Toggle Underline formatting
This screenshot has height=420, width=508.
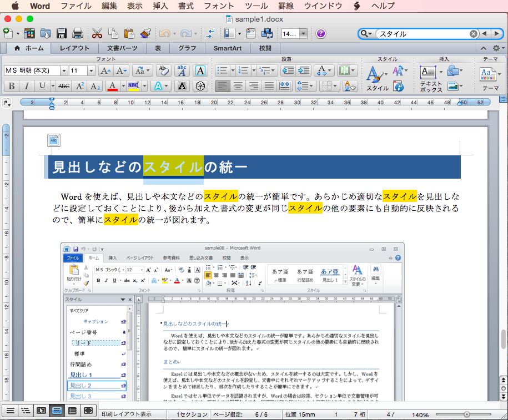(42, 86)
